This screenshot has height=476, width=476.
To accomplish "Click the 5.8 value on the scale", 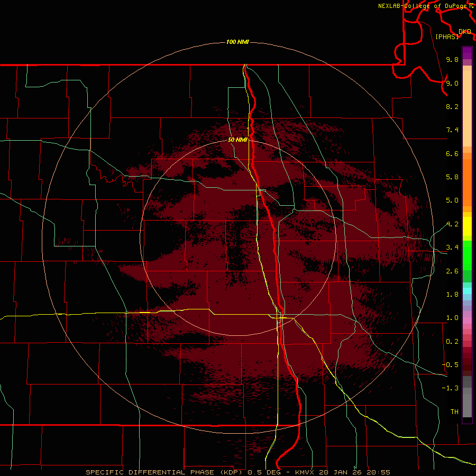I will click(x=452, y=177).
